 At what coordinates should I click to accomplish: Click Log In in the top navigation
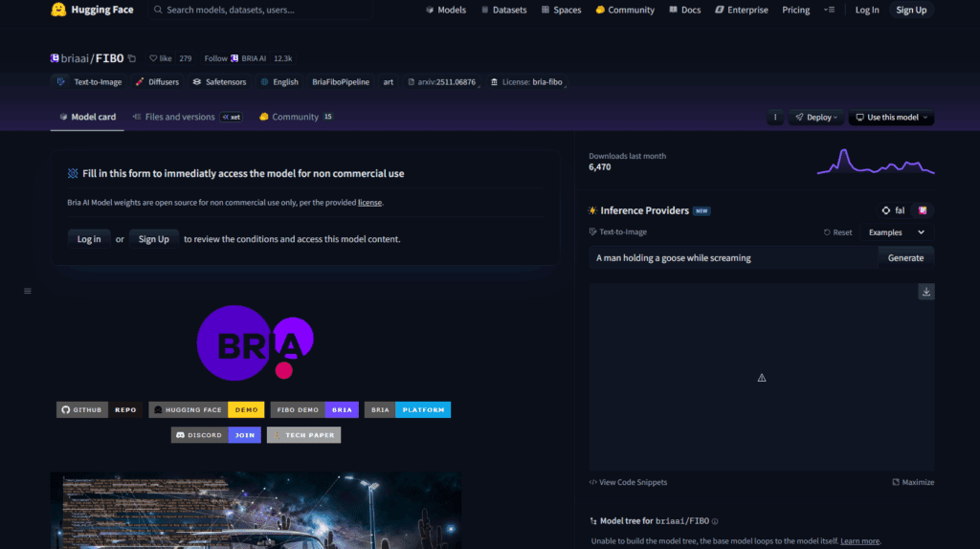[867, 10]
